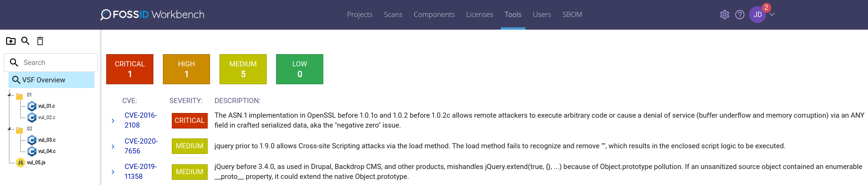Viewport: 868px width, 185px height.
Task: Open the help question mark icon
Action: (x=740, y=15)
